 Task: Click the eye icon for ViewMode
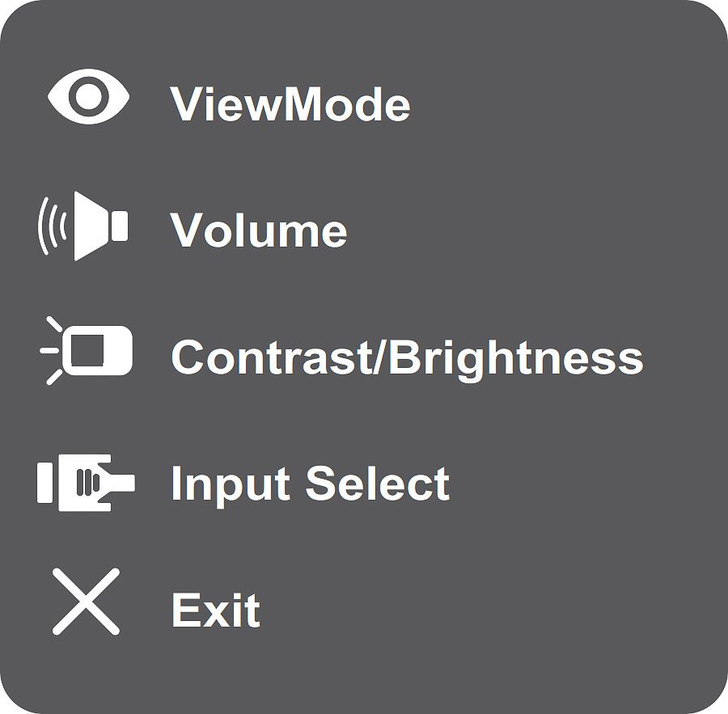87,97
